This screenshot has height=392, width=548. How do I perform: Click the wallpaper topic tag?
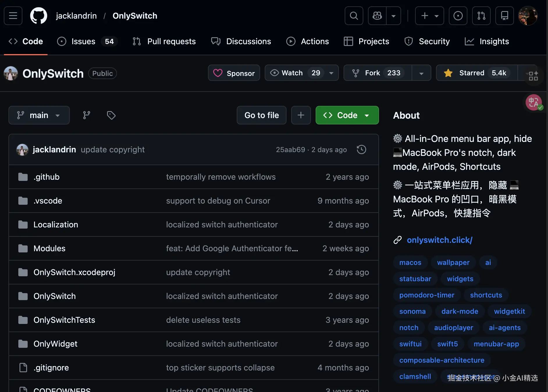(x=453, y=262)
